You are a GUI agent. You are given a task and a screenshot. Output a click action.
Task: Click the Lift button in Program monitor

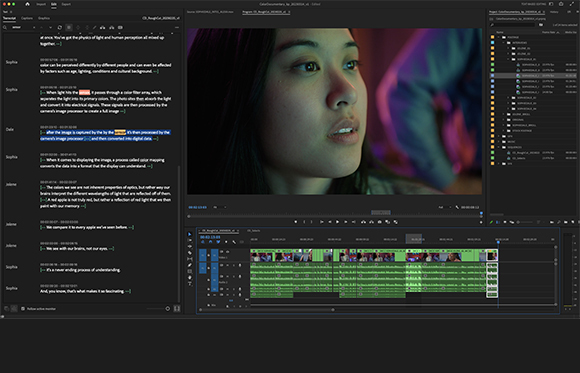coord(363,222)
